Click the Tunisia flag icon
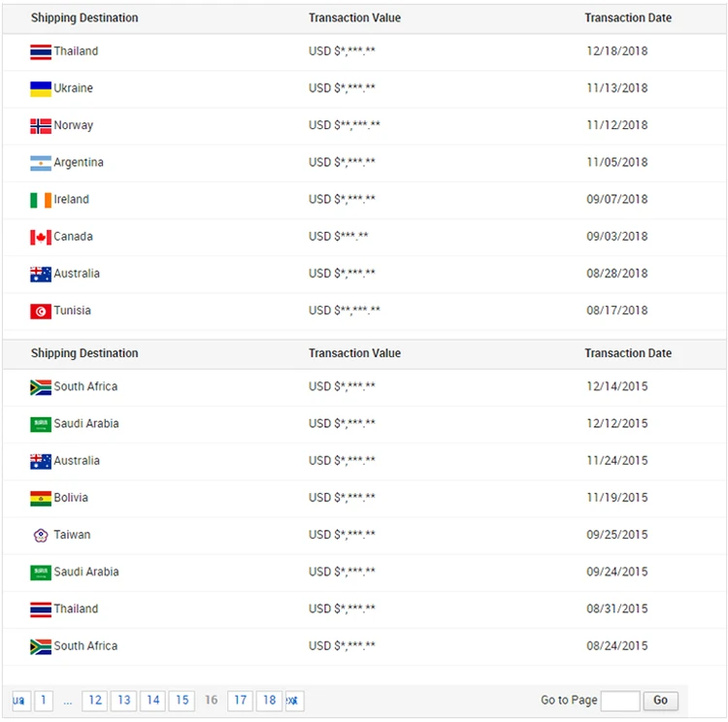Image resolution: width=728 pixels, height=722 pixels. click(40, 311)
